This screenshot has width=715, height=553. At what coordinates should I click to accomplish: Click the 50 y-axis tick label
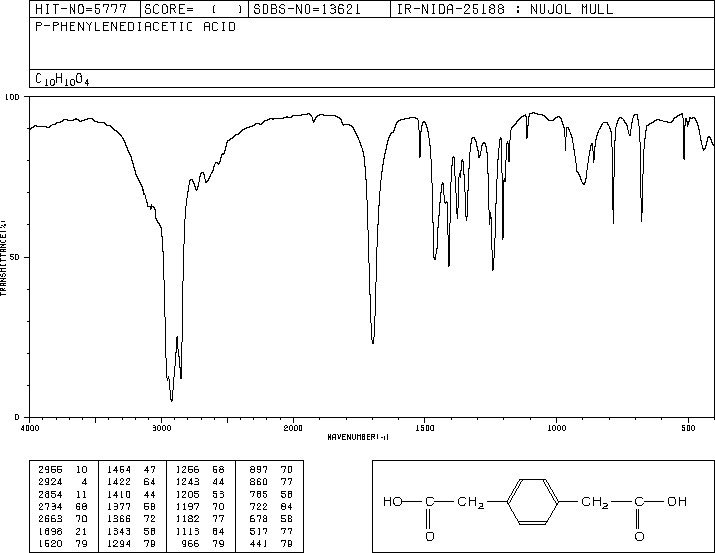tap(15, 257)
